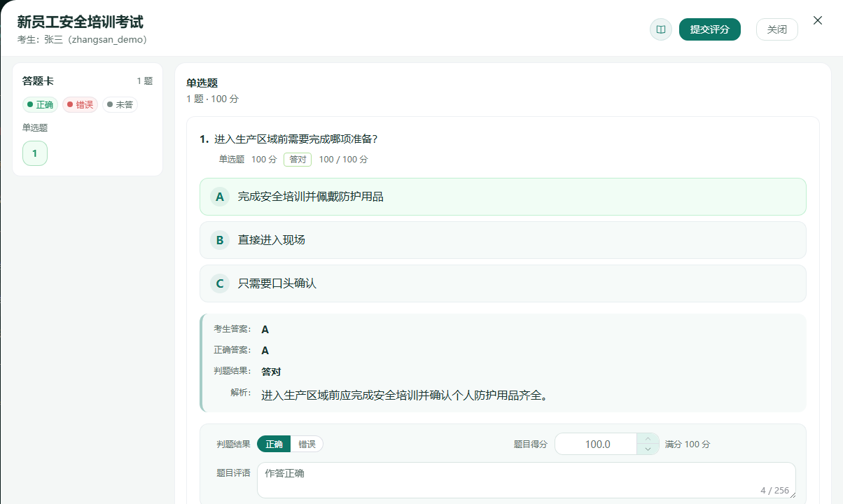Click the 关闭 button

[x=776, y=29]
